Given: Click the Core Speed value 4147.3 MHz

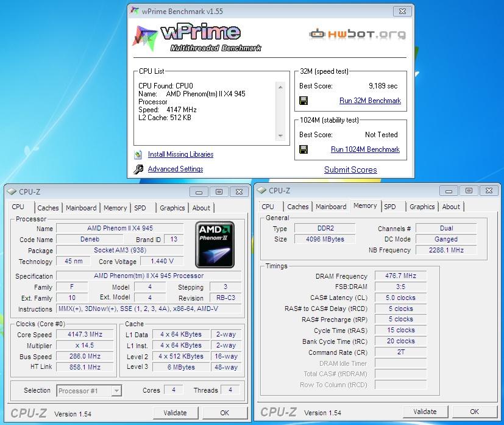Looking at the screenshot, I should pyautogui.click(x=85, y=334).
